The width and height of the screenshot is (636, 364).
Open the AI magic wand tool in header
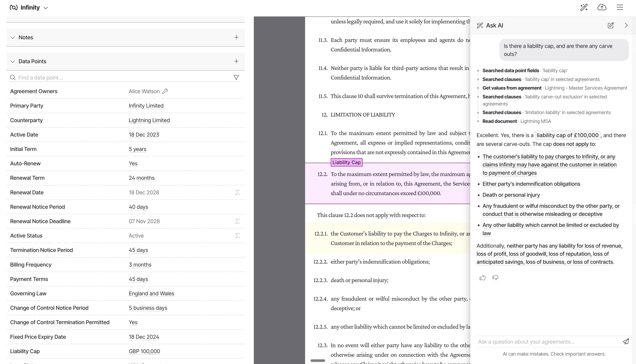pos(584,7)
